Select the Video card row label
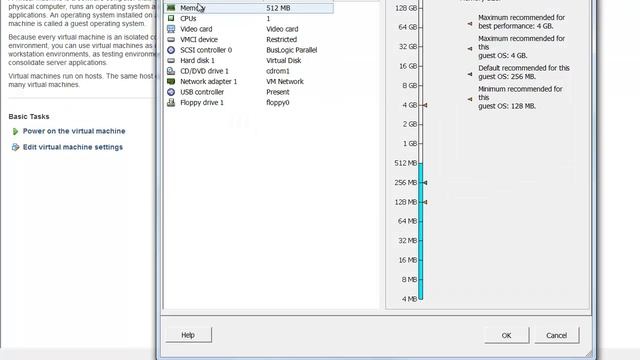640x360 pixels. [x=196, y=29]
